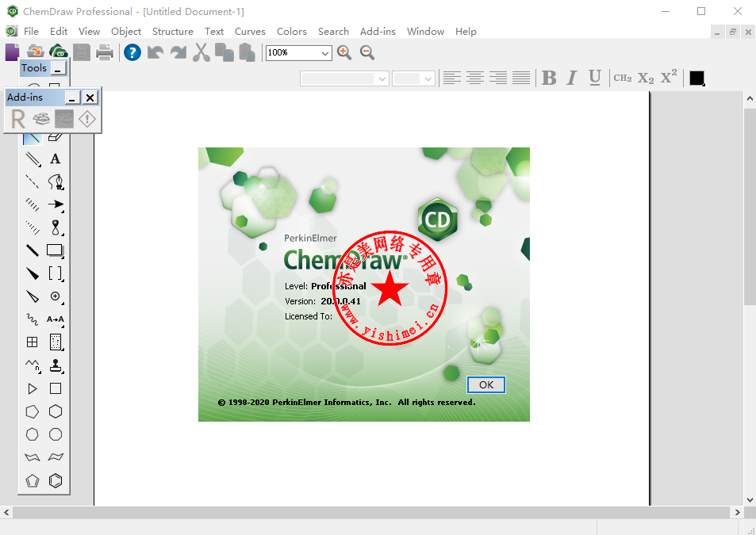
Task: Toggle subscript X2 formatting
Action: (x=646, y=78)
